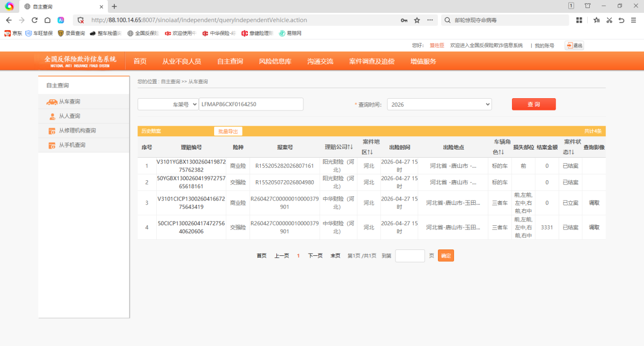The image size is (644, 346).
Task: Click 调取 for row 4
Action: [x=594, y=227]
